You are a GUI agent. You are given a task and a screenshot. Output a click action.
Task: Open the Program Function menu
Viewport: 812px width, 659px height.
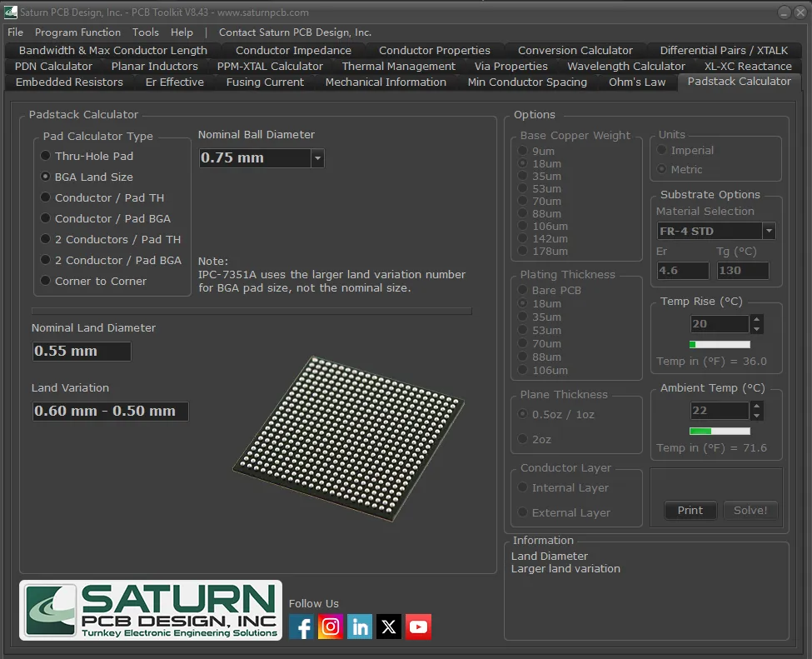(77, 32)
